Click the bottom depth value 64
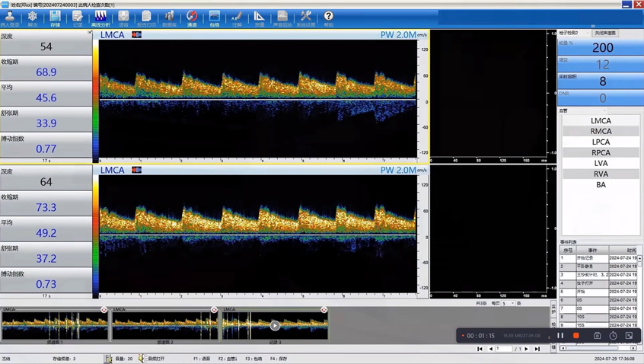Viewport: 644px width, 364px height. point(46,181)
